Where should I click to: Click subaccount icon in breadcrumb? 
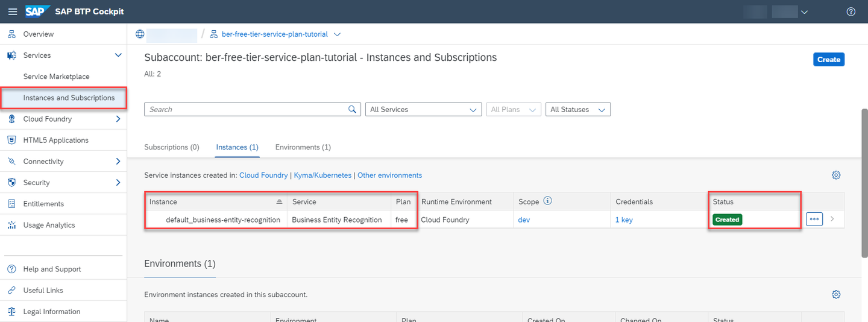(213, 34)
